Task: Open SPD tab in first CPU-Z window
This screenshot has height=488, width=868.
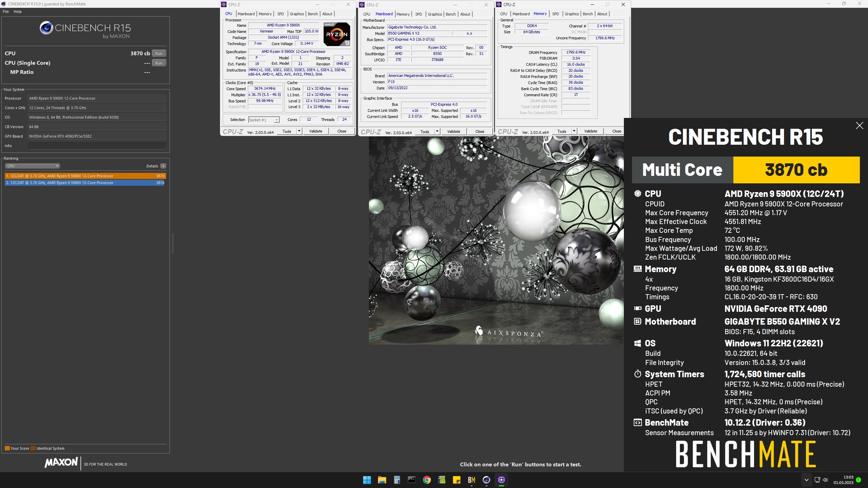Action: 281,14
